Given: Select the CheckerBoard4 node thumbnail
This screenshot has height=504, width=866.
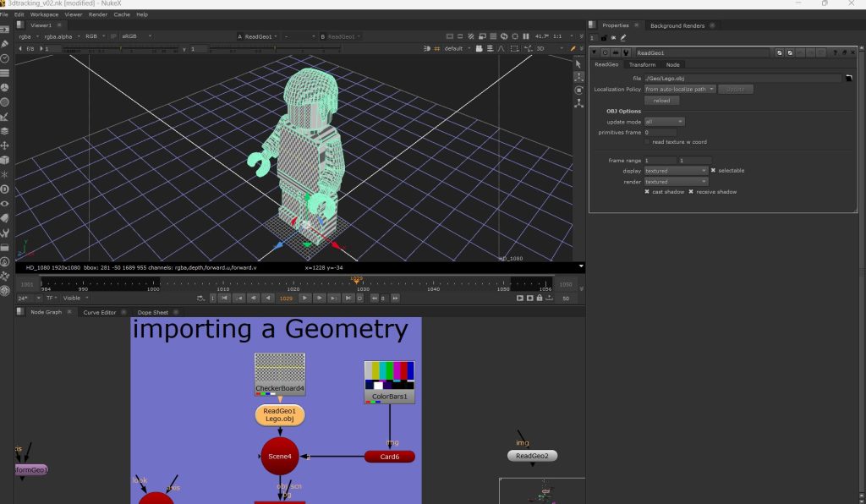Looking at the screenshot, I should pyautogui.click(x=280, y=375).
